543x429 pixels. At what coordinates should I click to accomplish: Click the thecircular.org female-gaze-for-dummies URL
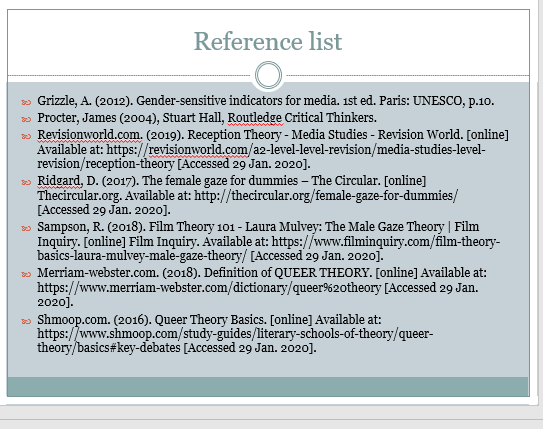326,196
